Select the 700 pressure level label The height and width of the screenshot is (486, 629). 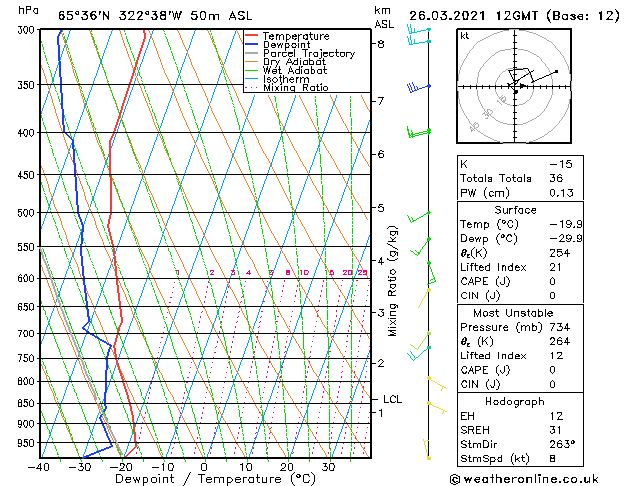[x=28, y=334]
